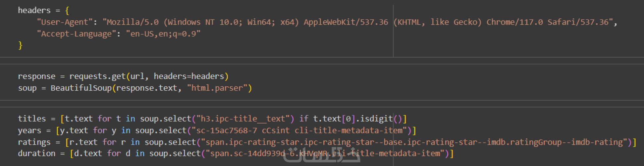644x166 pixels.
Task: Place cursor on closing yellow curly brace
Action: 20,45
